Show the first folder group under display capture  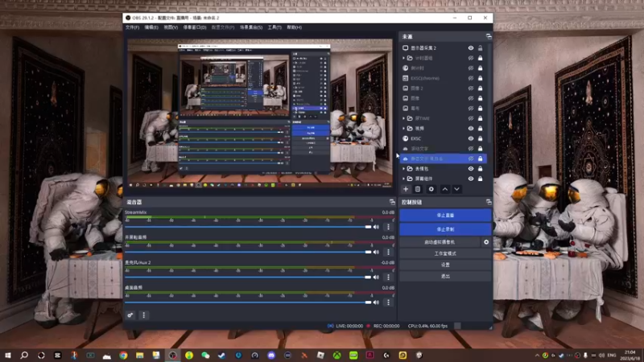point(471,58)
